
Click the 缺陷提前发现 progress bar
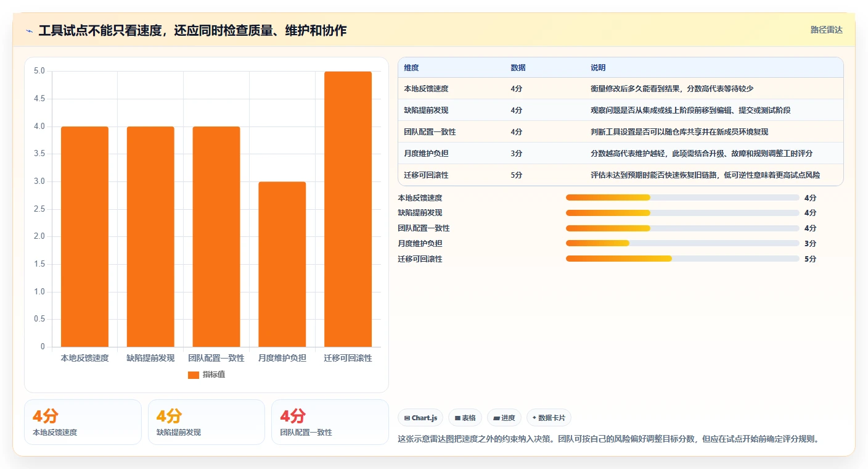(x=682, y=213)
